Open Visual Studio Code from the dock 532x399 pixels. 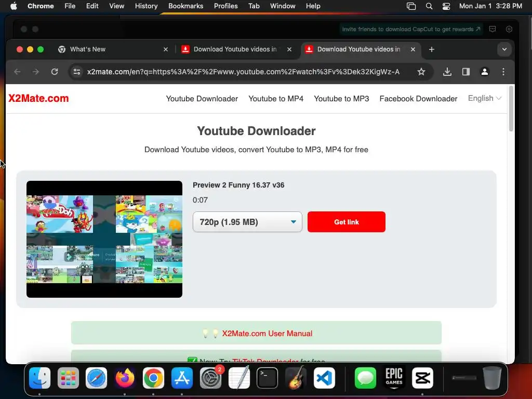324,378
